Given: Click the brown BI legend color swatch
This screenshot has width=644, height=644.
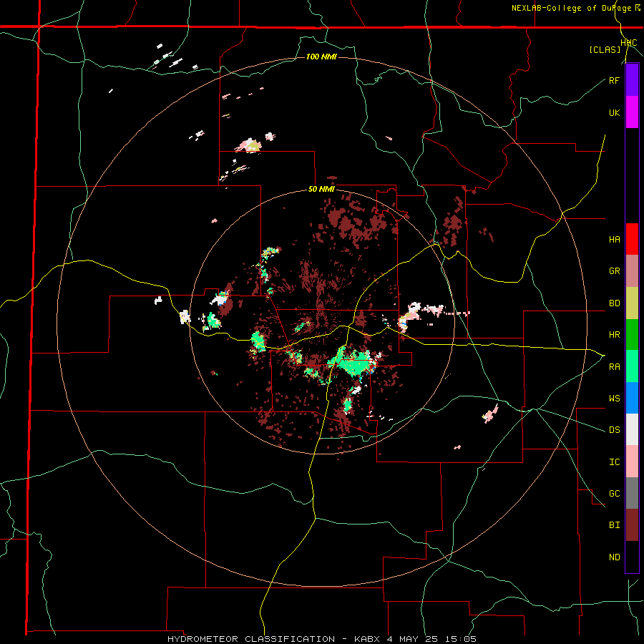Looking at the screenshot, I should coord(632,525).
